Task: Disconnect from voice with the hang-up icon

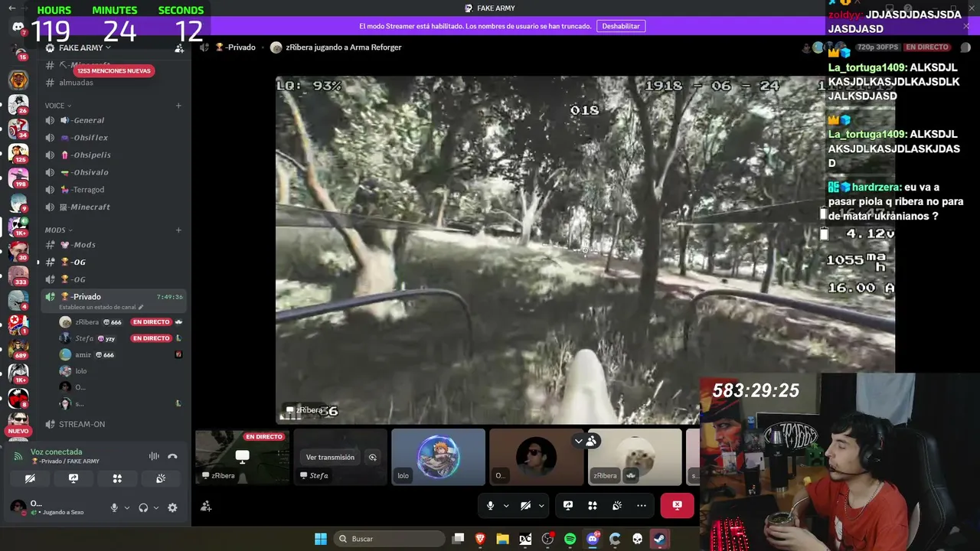Action: pos(172,456)
